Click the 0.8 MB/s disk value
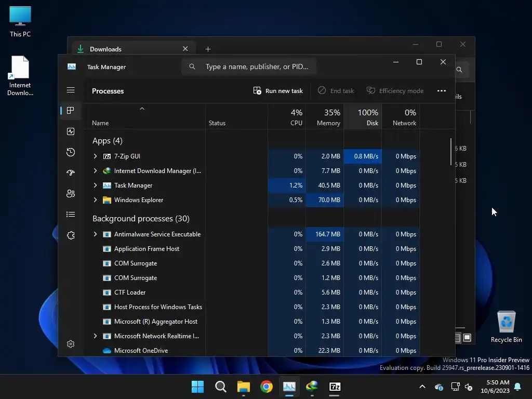This screenshot has width=532, height=399. coord(366,156)
